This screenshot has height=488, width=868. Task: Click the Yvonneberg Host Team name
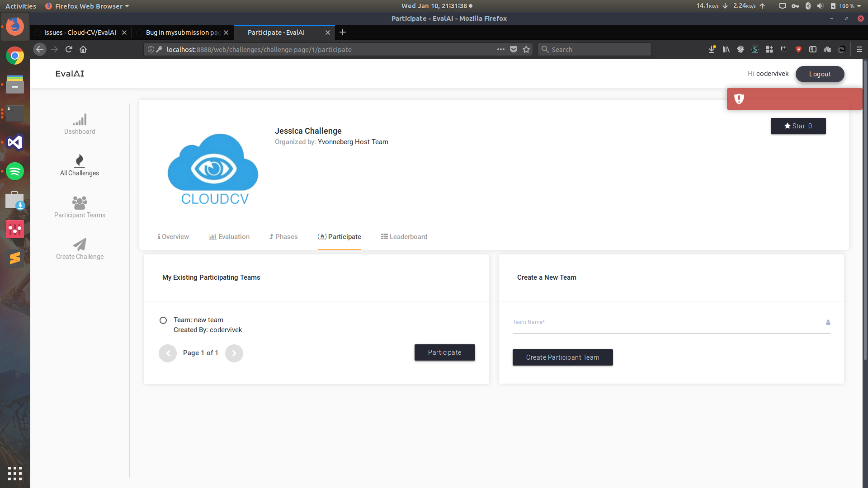click(x=353, y=142)
